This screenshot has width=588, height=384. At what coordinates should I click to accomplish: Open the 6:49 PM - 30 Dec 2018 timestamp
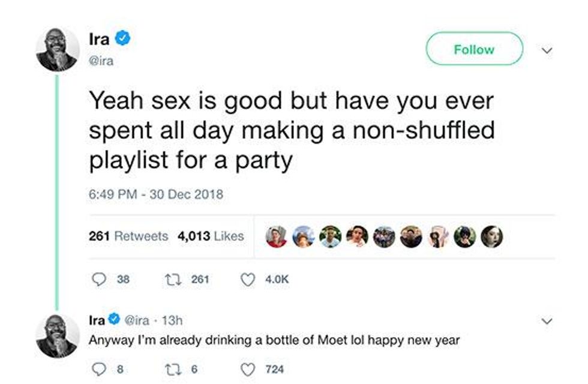pos(155,194)
